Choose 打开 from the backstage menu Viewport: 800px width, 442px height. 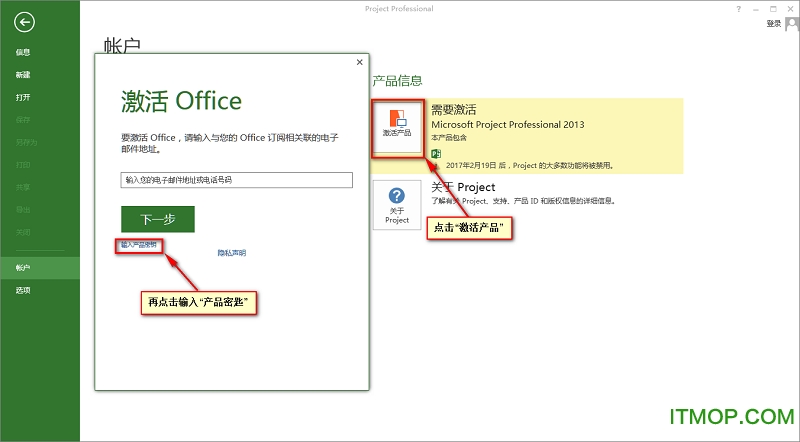click(x=23, y=97)
